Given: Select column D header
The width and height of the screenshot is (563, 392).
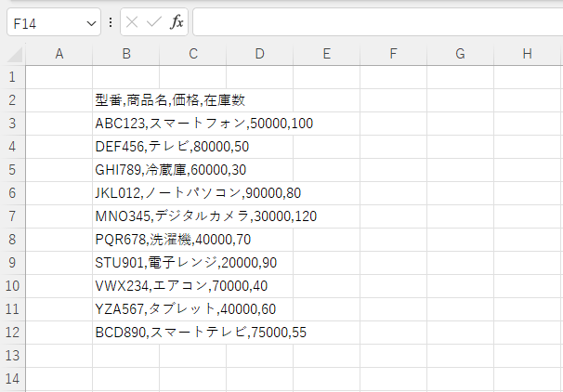Looking at the screenshot, I should coord(259,54).
